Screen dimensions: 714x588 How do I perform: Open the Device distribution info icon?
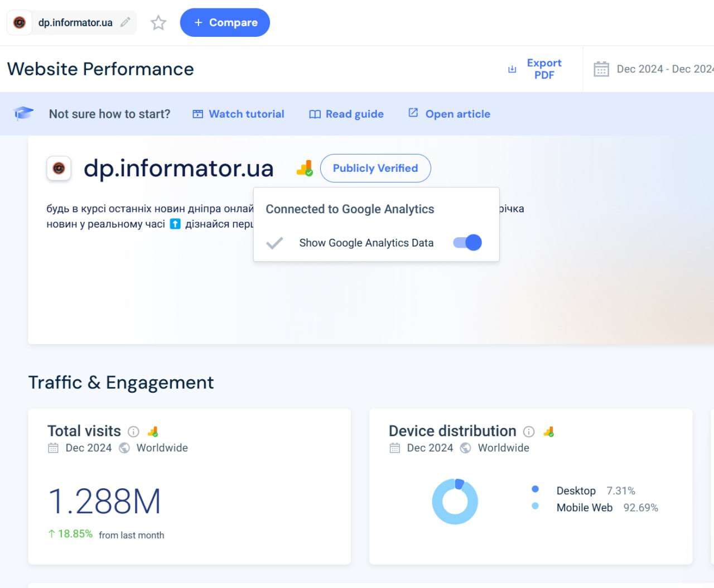[529, 431]
